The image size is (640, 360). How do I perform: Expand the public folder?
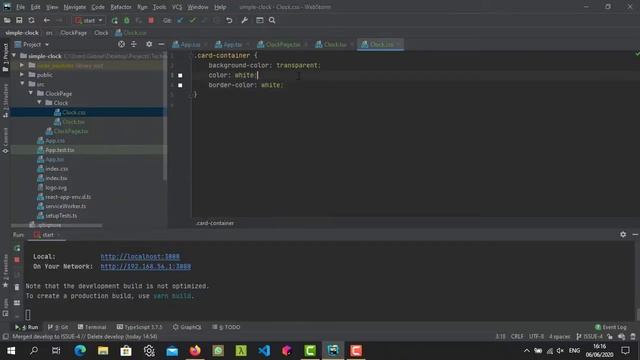[22, 75]
